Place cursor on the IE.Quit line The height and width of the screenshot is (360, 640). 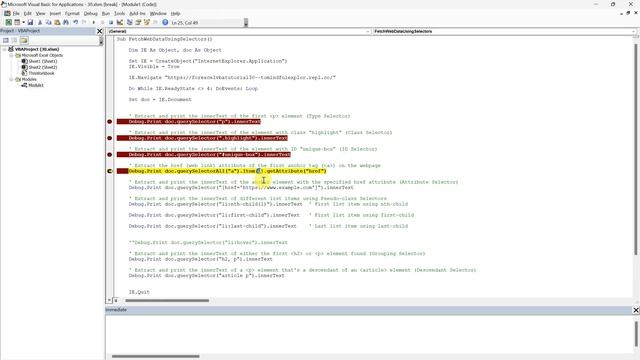[139, 292]
